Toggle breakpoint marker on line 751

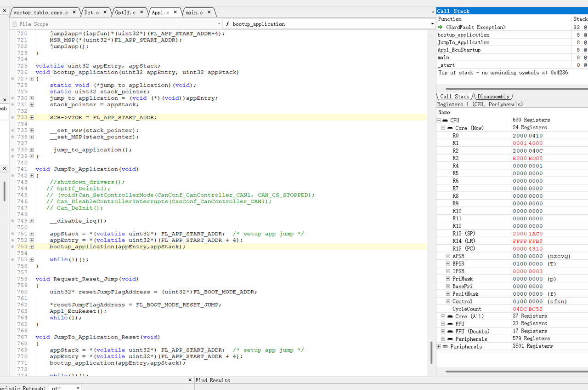pyautogui.click(x=12, y=234)
